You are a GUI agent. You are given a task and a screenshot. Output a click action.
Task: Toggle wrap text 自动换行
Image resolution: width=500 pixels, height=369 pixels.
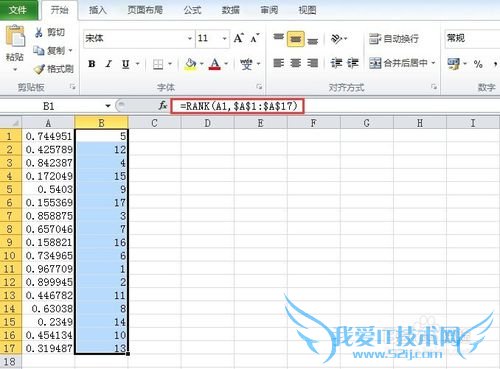(x=393, y=39)
